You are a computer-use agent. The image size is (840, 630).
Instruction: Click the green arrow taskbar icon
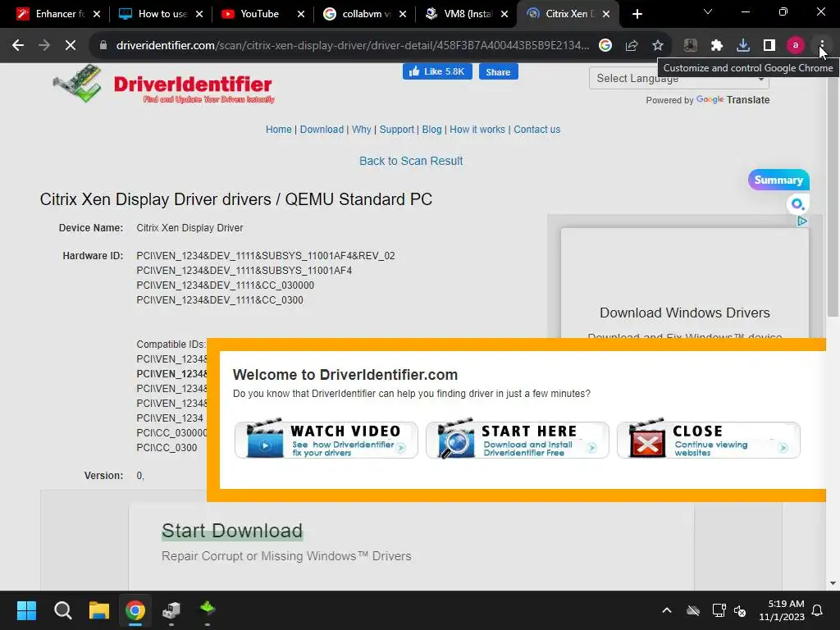point(208,609)
